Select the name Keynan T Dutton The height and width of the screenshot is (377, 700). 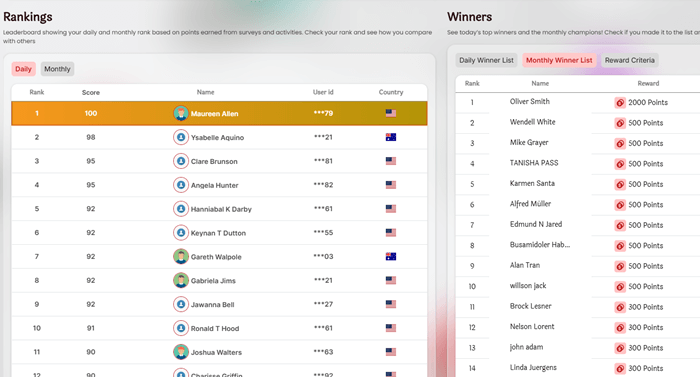(218, 233)
